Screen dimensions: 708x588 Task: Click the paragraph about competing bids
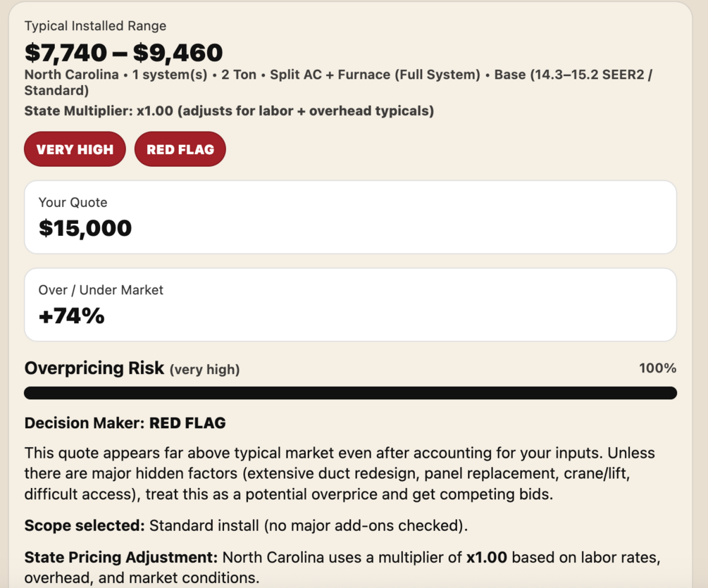[x=338, y=473]
